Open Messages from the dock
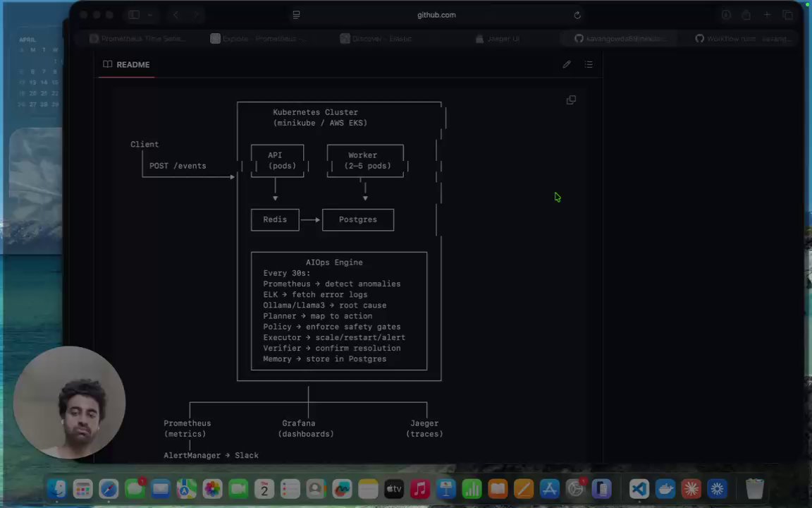Image resolution: width=812 pixels, height=508 pixels. point(135,489)
